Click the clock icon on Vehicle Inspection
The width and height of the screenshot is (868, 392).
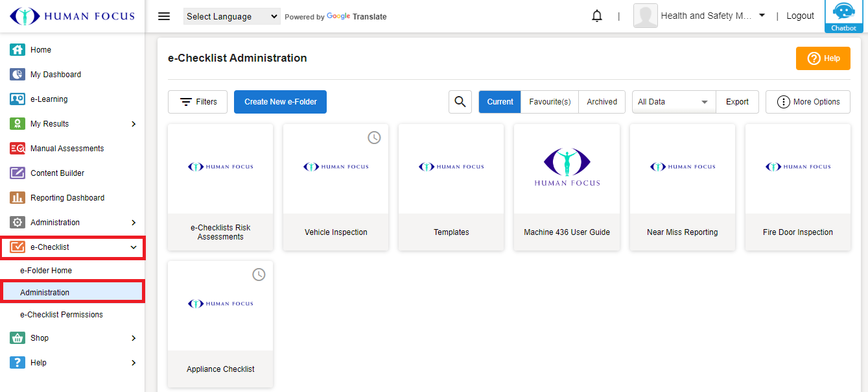click(374, 138)
